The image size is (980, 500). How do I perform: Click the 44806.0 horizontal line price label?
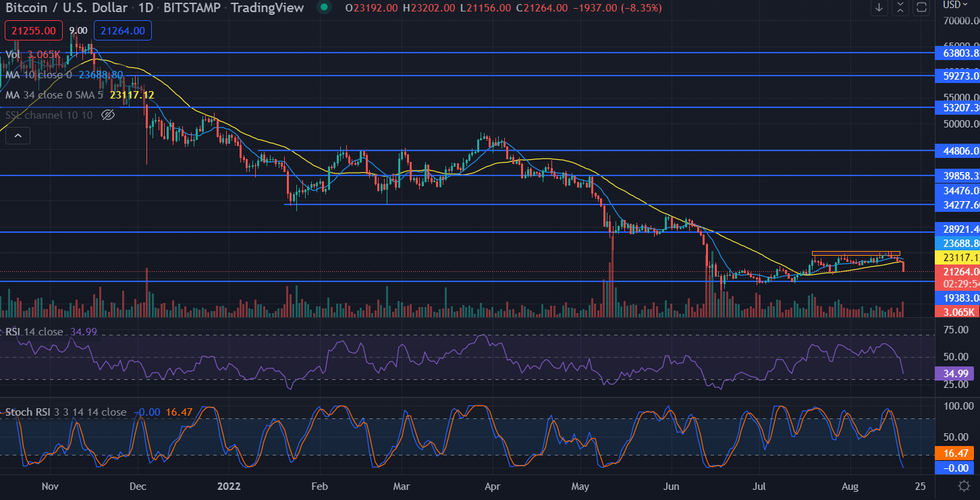(957, 151)
